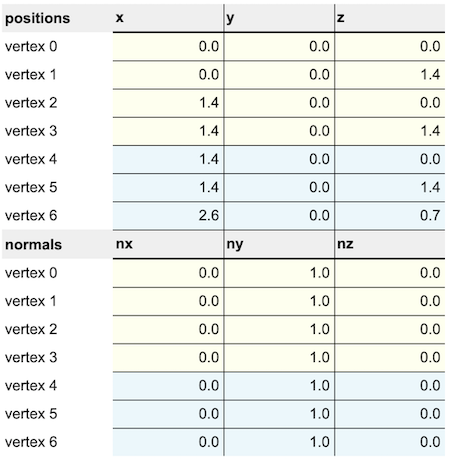The image size is (450, 459).
Task: Select the normals header cell
Action: click(x=57, y=244)
